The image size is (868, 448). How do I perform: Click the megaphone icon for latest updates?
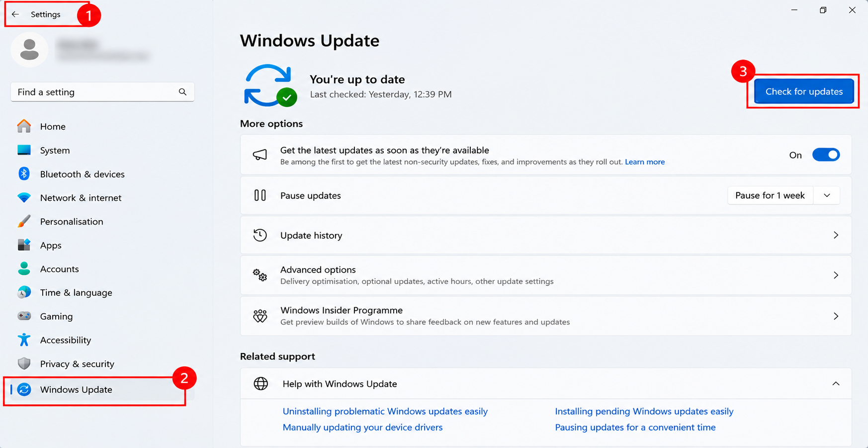pyautogui.click(x=260, y=155)
